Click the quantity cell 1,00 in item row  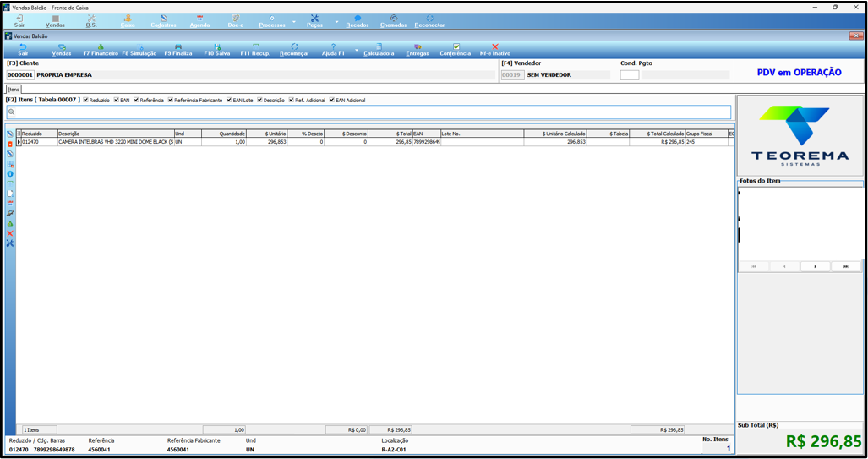pyautogui.click(x=224, y=142)
